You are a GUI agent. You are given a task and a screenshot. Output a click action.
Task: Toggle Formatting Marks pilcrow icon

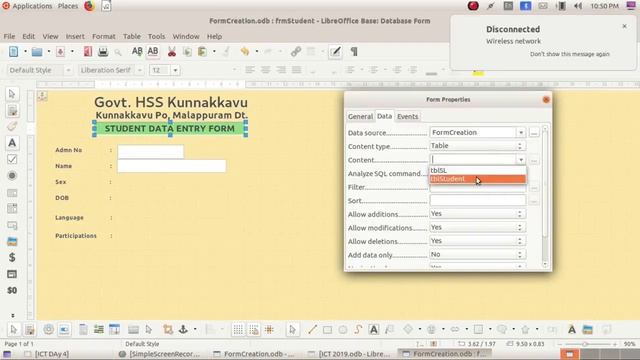354,52
